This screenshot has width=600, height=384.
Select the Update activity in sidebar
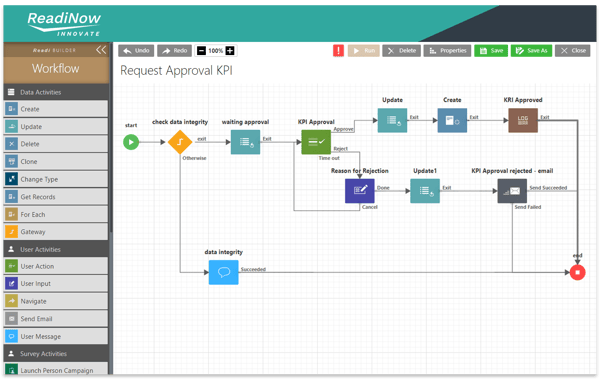click(x=56, y=127)
